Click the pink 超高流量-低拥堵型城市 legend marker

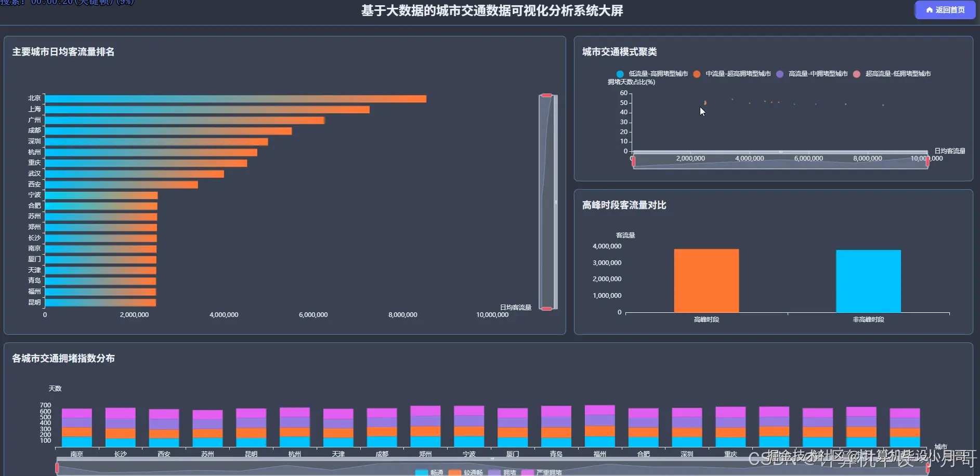(x=856, y=74)
